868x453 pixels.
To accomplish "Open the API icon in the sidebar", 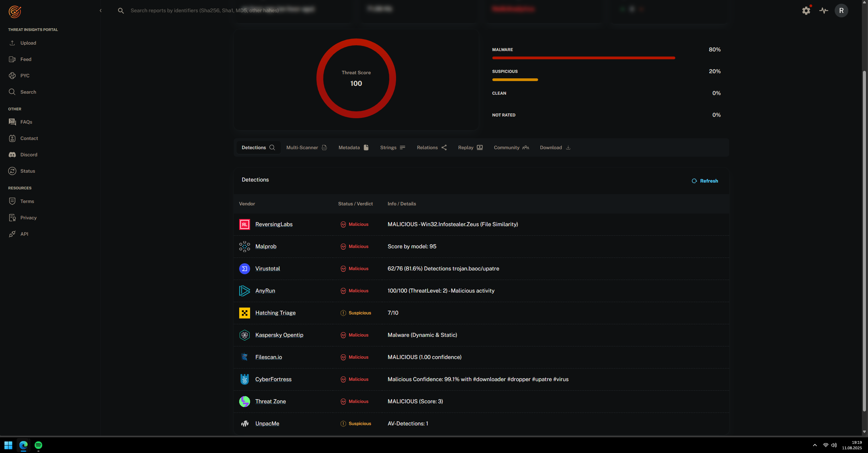I will click(x=12, y=234).
